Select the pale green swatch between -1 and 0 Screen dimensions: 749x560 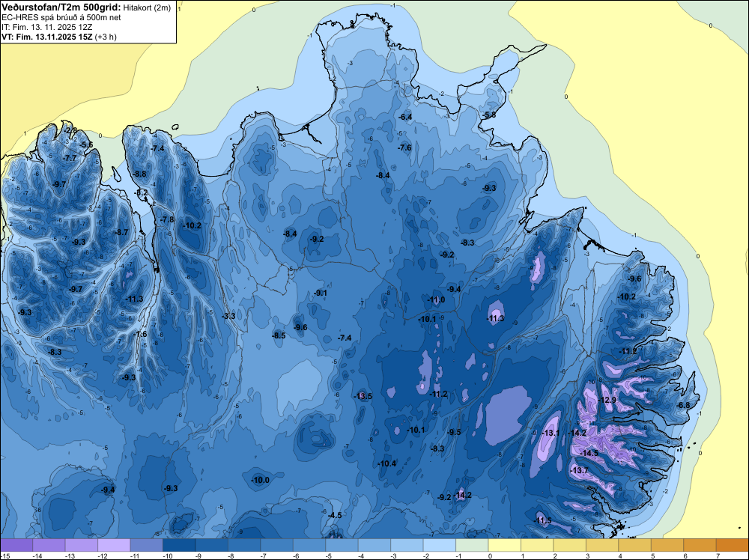click(472, 545)
